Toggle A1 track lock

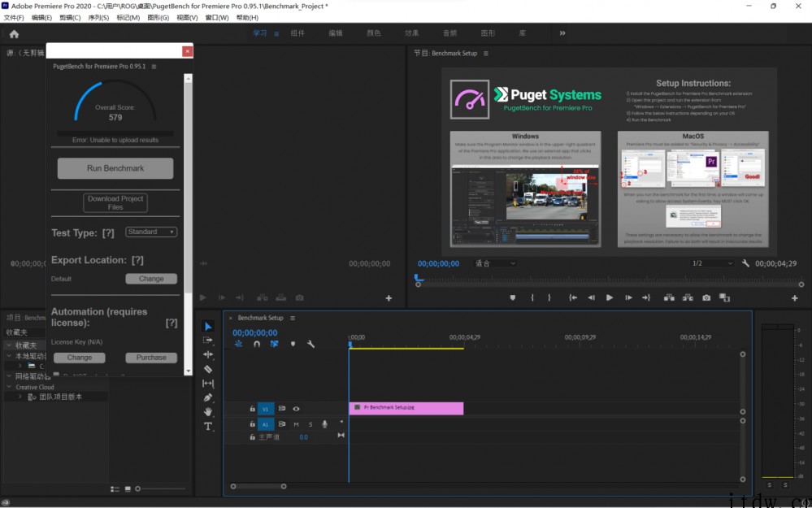252,423
